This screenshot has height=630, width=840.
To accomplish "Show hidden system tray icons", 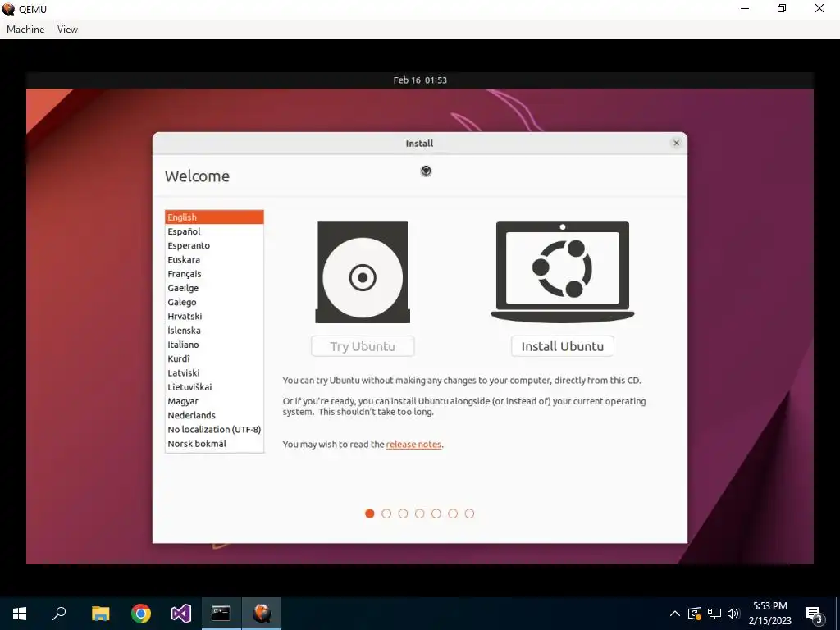I will [x=675, y=614].
